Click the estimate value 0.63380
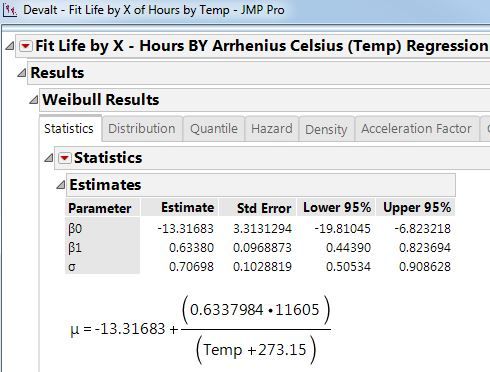Screen dimensions: 490x372 click(191, 248)
